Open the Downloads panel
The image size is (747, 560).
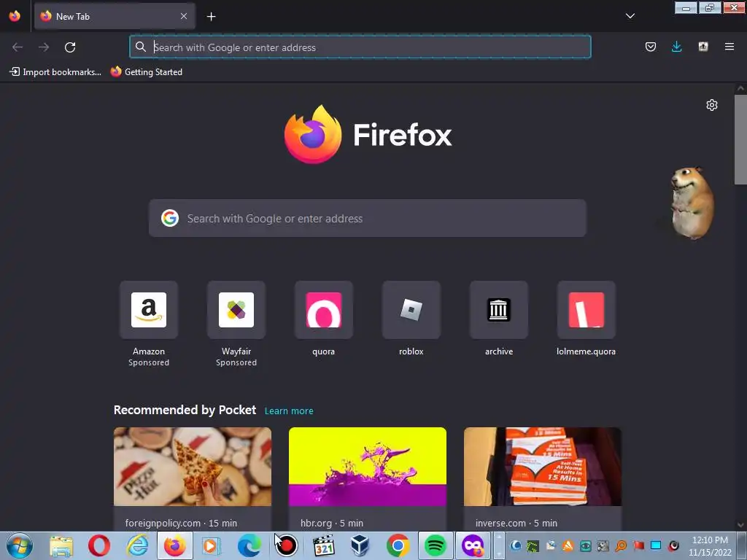tap(676, 47)
